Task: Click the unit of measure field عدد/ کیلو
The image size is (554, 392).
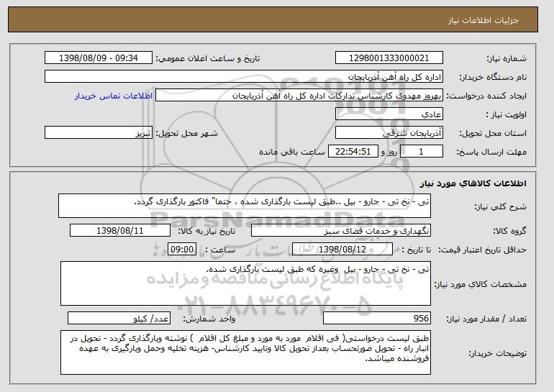Action: coord(119,318)
